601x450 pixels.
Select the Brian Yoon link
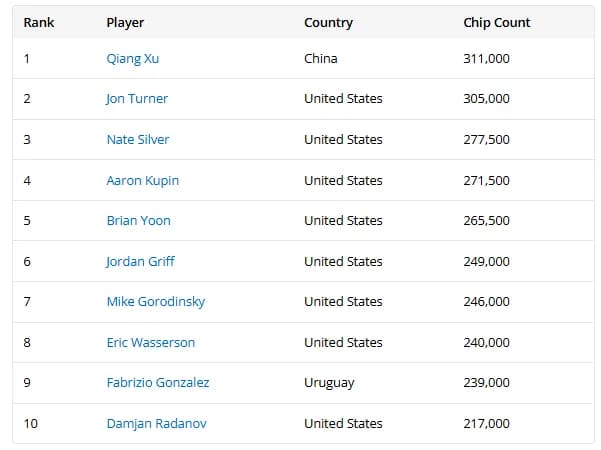(139, 221)
